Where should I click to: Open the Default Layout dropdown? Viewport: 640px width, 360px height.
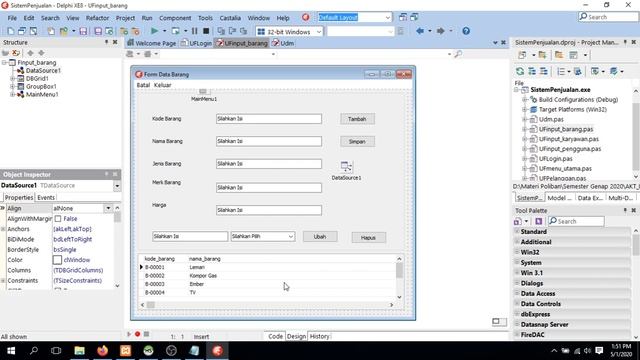(387, 17)
